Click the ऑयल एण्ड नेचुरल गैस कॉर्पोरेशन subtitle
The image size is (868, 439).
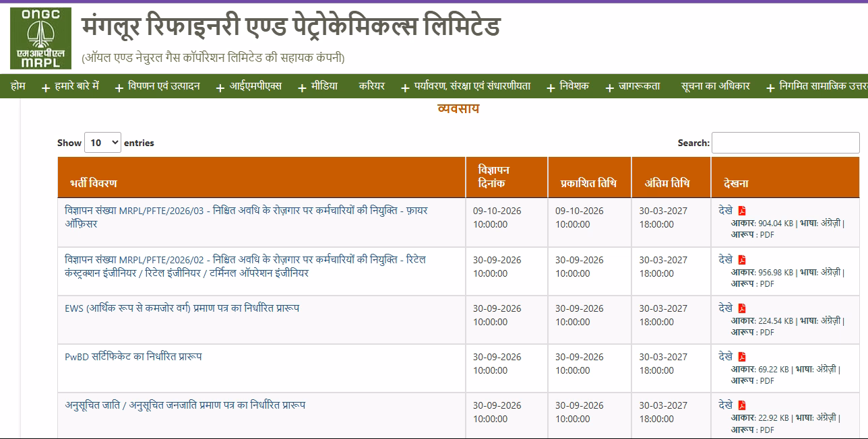click(x=213, y=58)
